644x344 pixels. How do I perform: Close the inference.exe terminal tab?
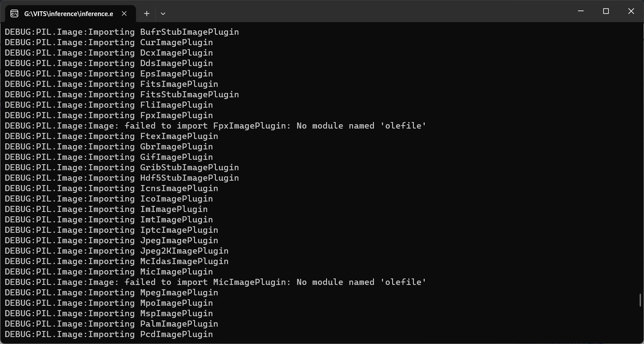tap(124, 13)
